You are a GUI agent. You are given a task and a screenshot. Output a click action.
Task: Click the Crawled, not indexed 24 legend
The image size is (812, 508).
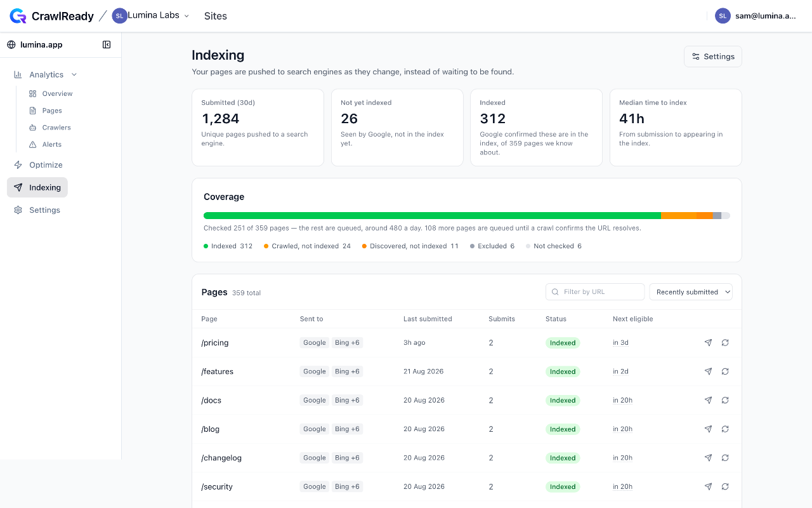[307, 246]
